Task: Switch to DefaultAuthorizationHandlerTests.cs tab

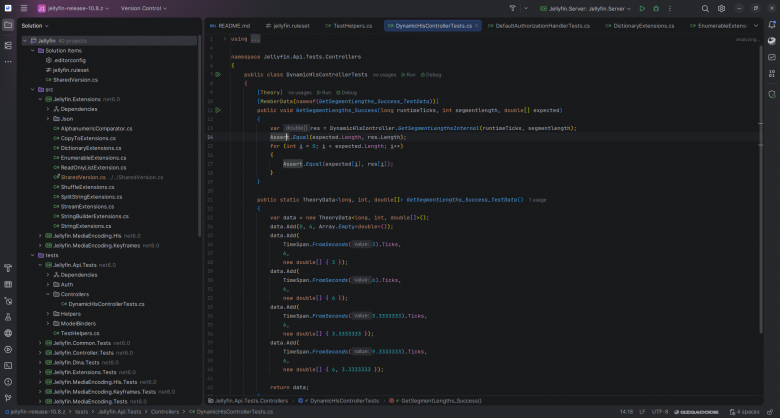Action: [539, 26]
